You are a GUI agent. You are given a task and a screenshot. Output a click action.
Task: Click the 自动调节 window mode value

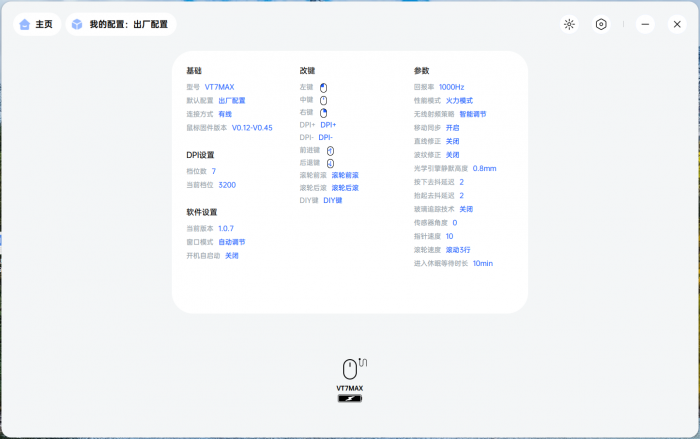tap(231, 242)
